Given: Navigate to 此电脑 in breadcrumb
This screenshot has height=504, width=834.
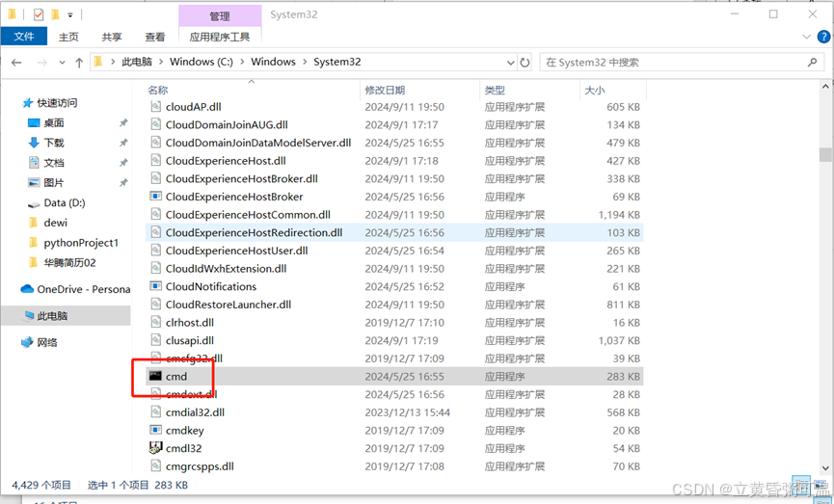Looking at the screenshot, I should 137,62.
